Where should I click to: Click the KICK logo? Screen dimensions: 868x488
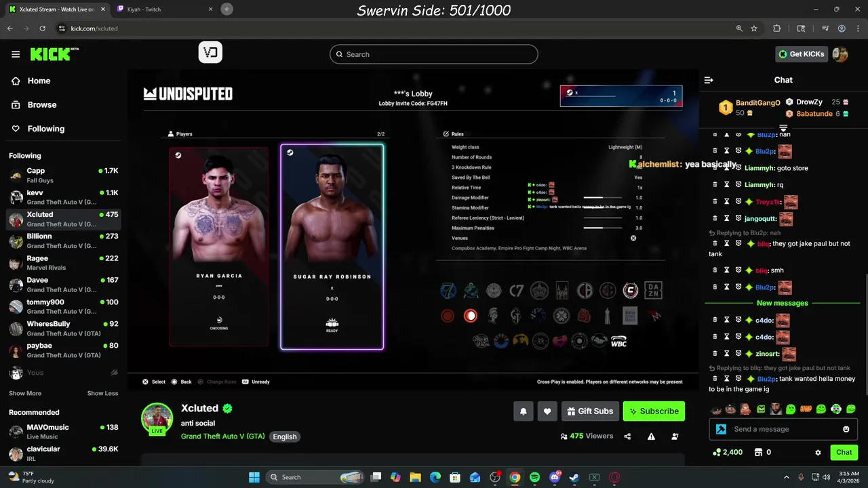point(53,54)
